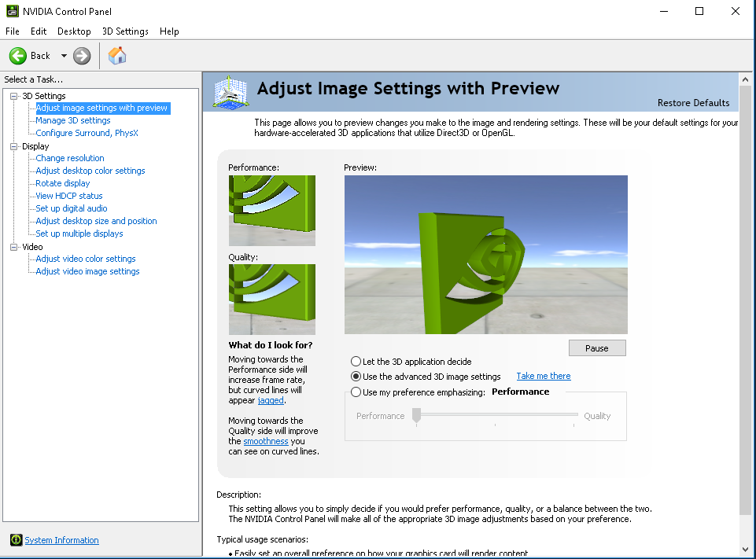Open Adjust desktop size and position
This screenshot has height=559, width=756.
coord(97,221)
